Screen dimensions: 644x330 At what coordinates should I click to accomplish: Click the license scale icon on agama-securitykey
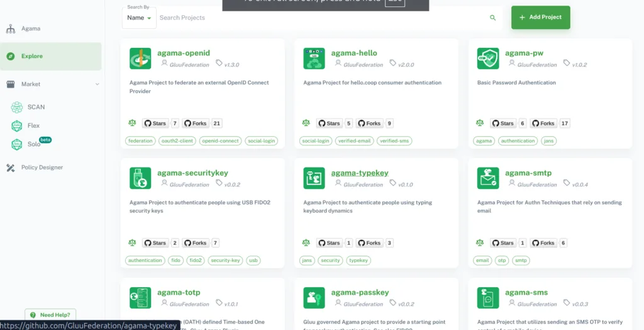pyautogui.click(x=132, y=242)
